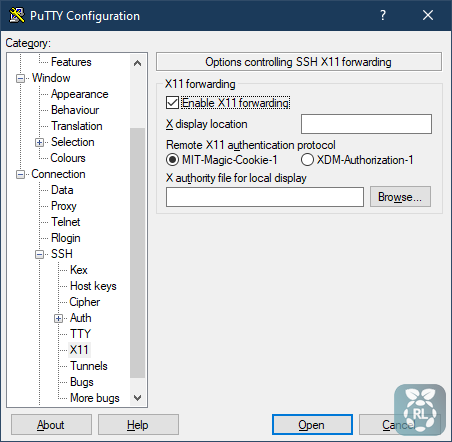
Task: Click the Browse... button
Action: 400,197
